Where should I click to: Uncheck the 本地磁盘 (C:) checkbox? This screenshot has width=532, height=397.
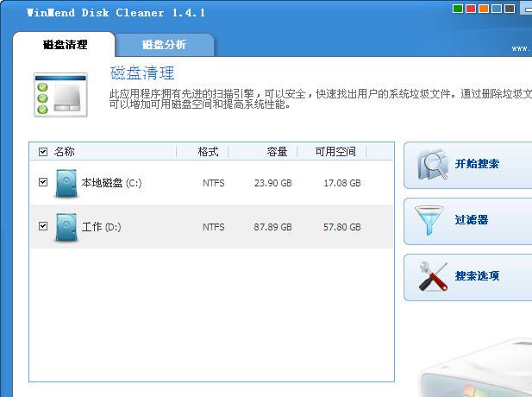43,183
